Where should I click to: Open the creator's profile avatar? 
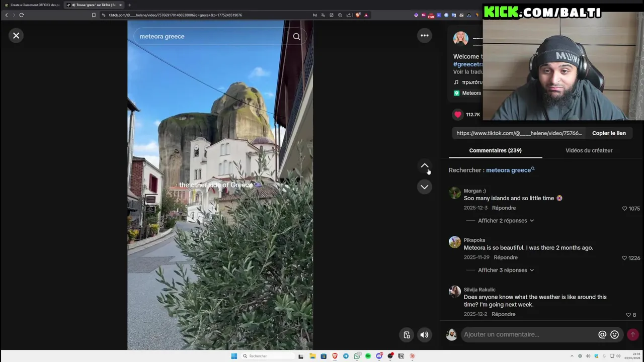(x=461, y=39)
